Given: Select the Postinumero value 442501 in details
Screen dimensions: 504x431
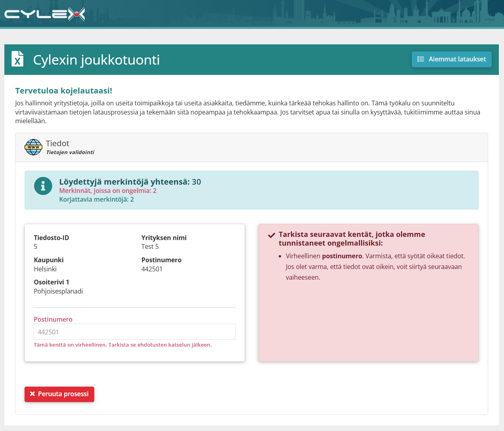Looking at the screenshot, I should [x=152, y=269].
